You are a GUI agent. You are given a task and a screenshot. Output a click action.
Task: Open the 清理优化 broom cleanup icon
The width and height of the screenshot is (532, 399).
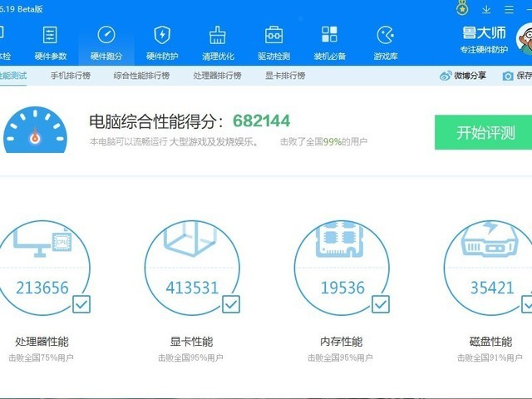pos(218,35)
